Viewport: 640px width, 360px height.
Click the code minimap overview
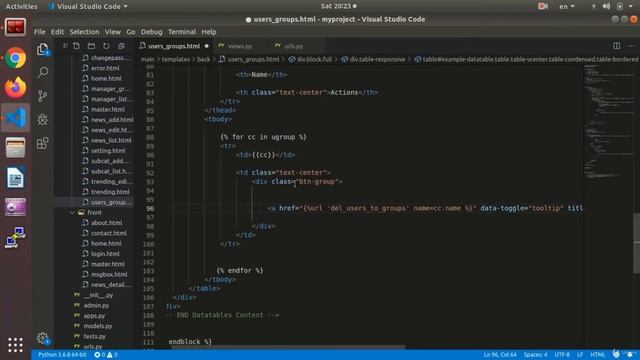(x=608, y=121)
